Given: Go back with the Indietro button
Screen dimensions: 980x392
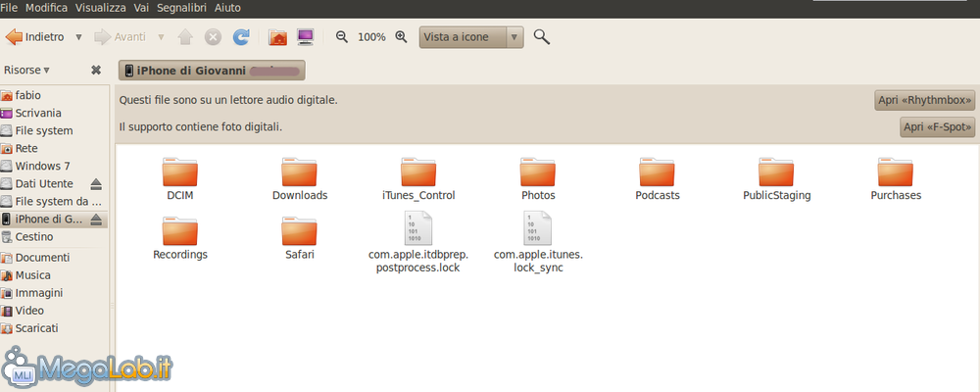Looking at the screenshot, I should (34, 37).
